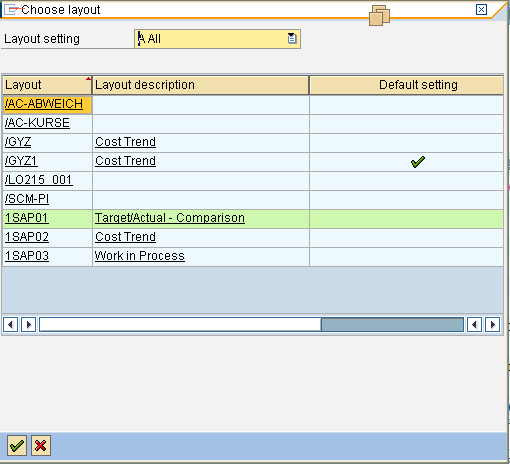This screenshot has height=464, width=510.
Task: Confirm selection with green checkmark button
Action: pos(17,445)
